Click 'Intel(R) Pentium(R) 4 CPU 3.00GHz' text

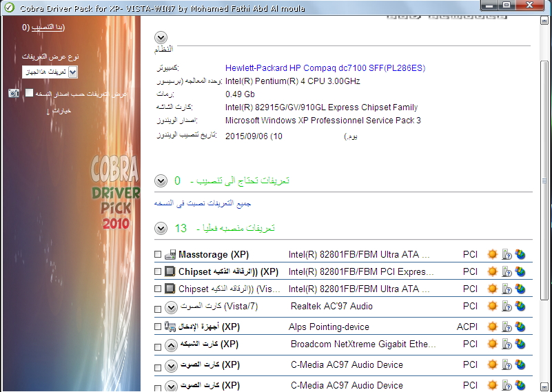(293, 81)
